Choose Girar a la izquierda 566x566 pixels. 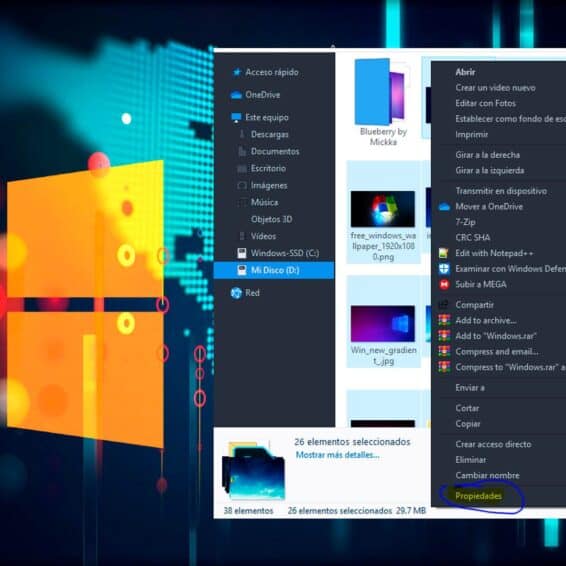489,170
